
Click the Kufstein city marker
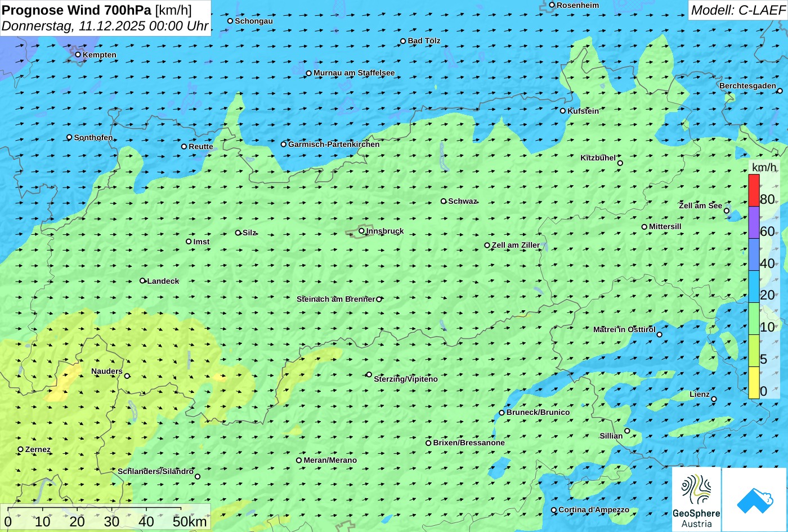pos(563,111)
